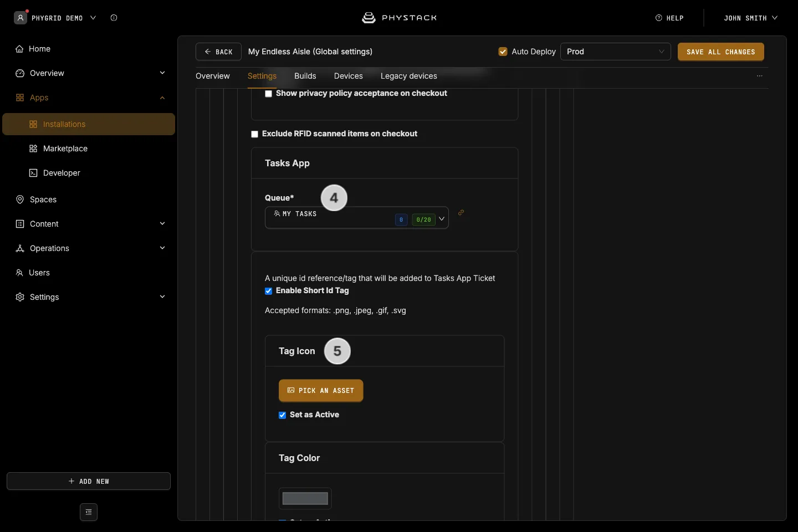Open the Queue My Tasks dropdown
The width and height of the screenshot is (798, 532).
pyautogui.click(x=357, y=218)
